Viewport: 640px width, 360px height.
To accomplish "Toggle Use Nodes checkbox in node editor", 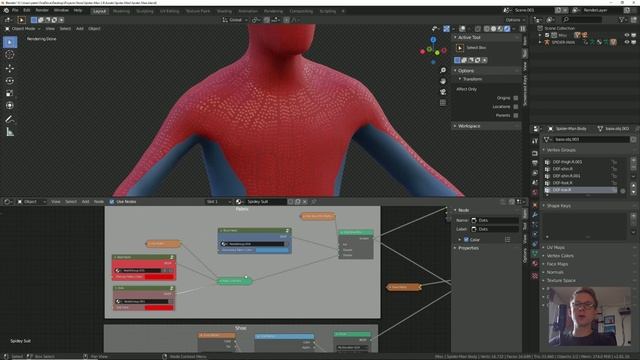I will click(112, 202).
